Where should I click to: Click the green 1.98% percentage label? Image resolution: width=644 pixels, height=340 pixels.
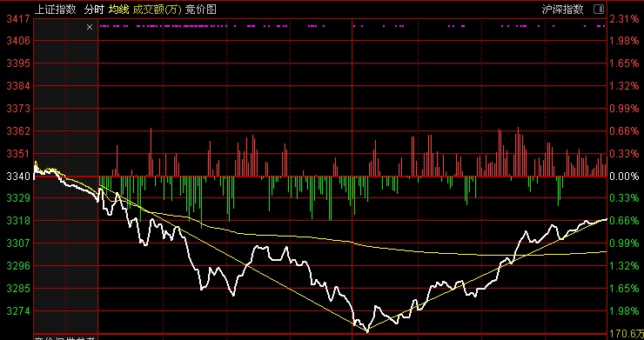[x=624, y=311]
